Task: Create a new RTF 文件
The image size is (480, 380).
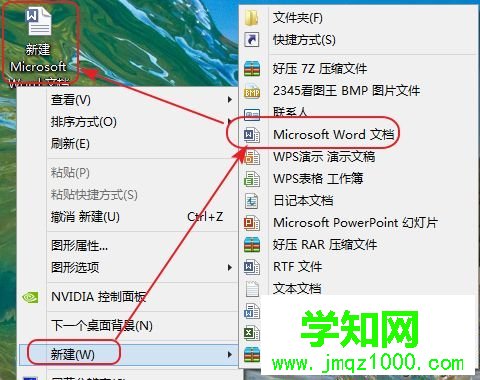Action: click(358, 267)
